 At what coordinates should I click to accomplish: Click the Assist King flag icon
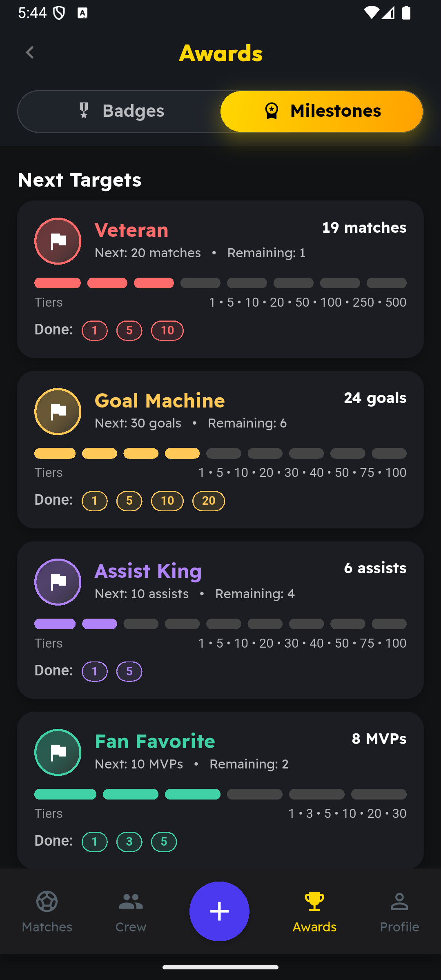[x=58, y=582]
